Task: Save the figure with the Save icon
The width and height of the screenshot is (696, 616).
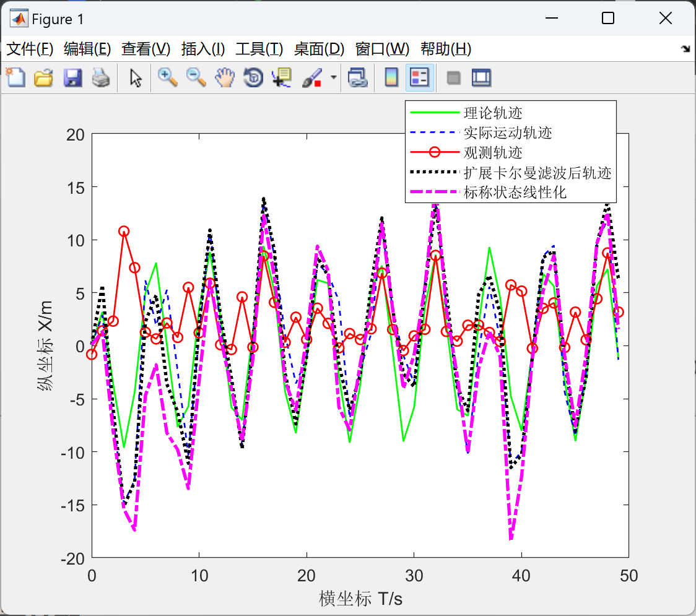Action: click(x=72, y=77)
